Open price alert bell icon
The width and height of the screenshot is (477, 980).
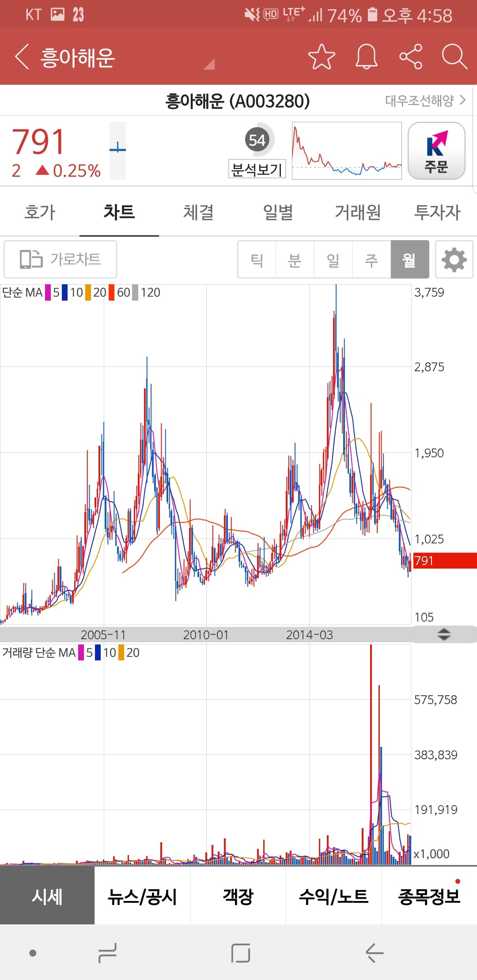[367, 57]
